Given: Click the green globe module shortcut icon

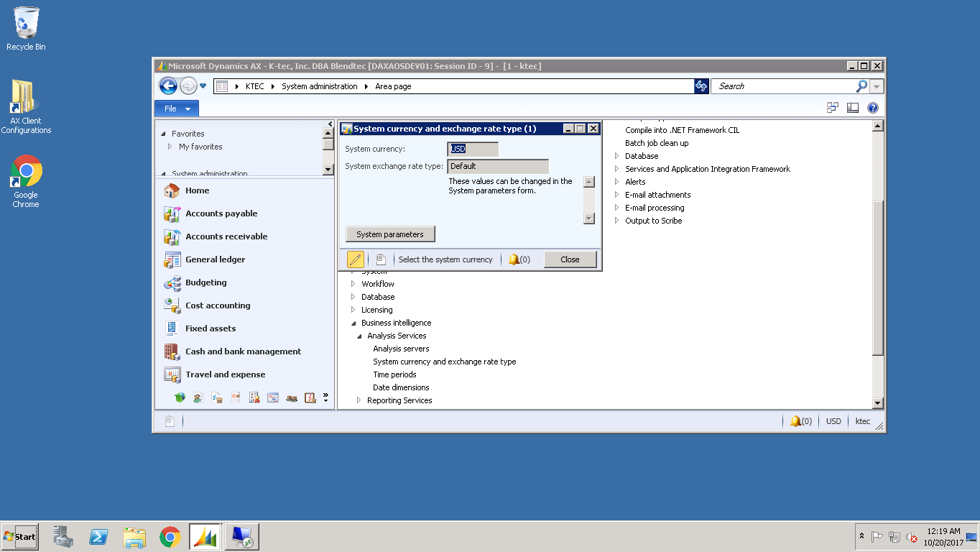Looking at the screenshot, I should [180, 397].
